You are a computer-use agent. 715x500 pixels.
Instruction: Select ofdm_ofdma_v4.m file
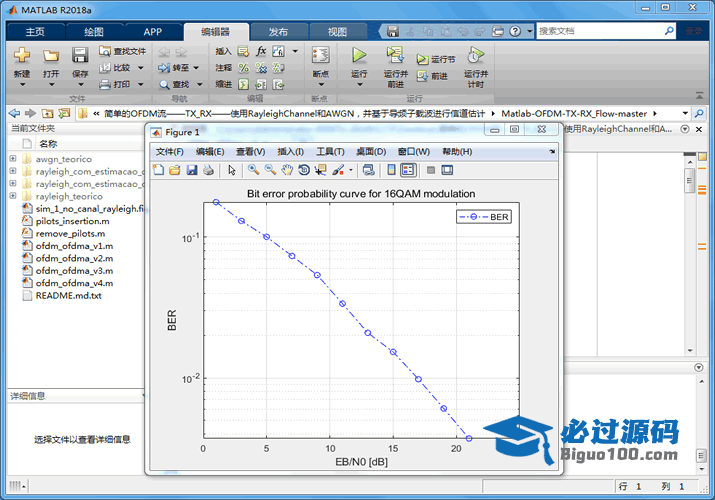coord(74,283)
